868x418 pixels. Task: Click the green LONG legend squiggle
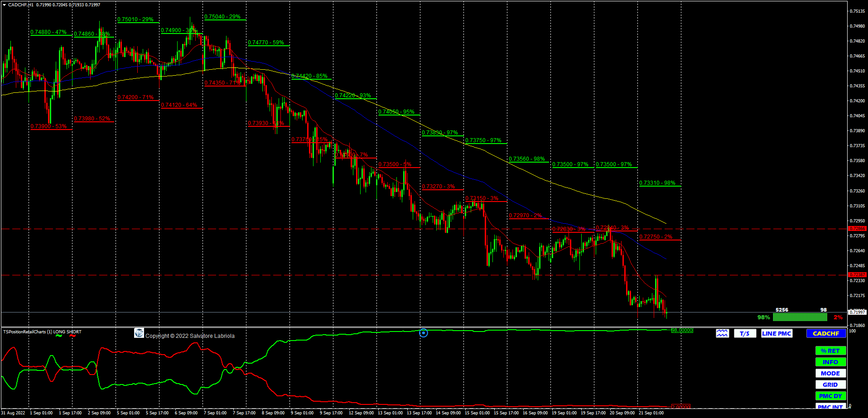[59, 336]
